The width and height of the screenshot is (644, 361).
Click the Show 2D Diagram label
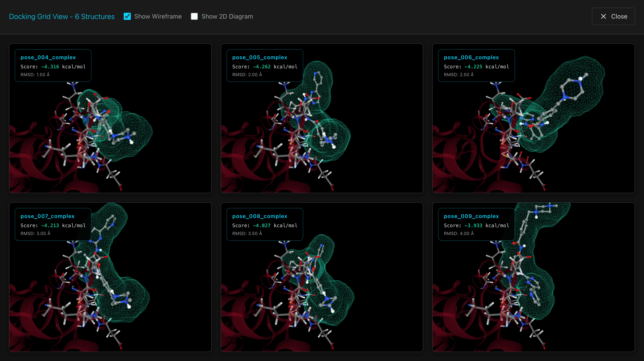point(227,17)
